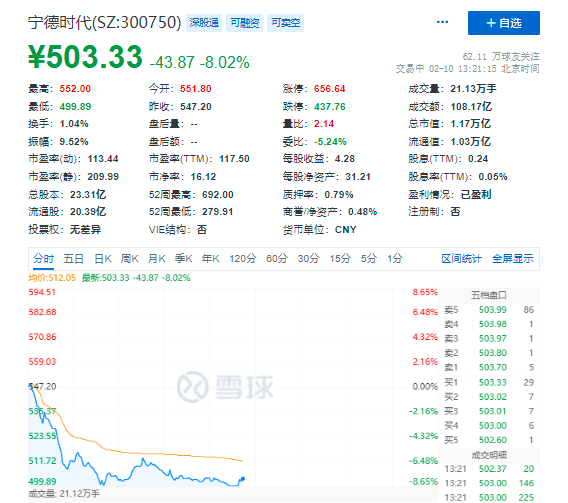Click the 52周最低 value 279.91
Screen dimensions: 568x503
(217, 212)
